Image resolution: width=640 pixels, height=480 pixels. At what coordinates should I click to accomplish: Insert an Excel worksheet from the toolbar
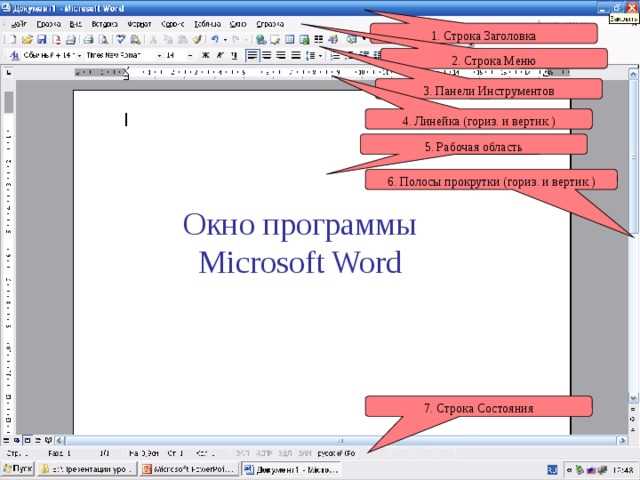(x=304, y=40)
